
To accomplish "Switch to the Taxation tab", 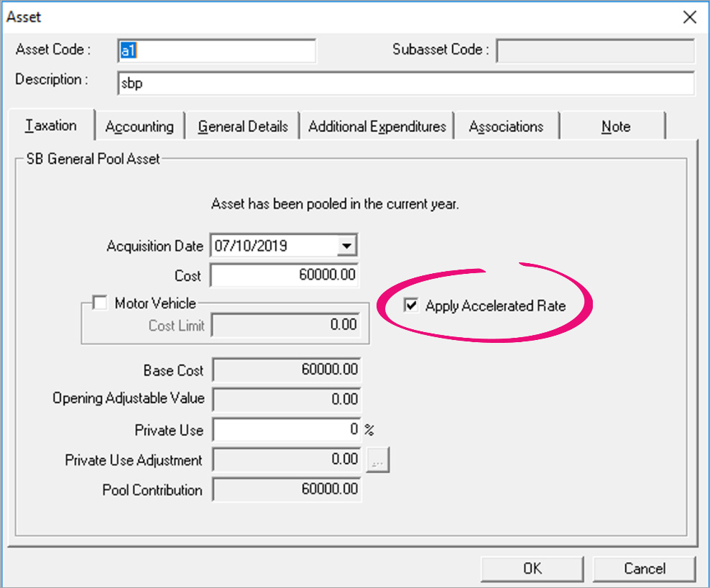I will [51, 126].
